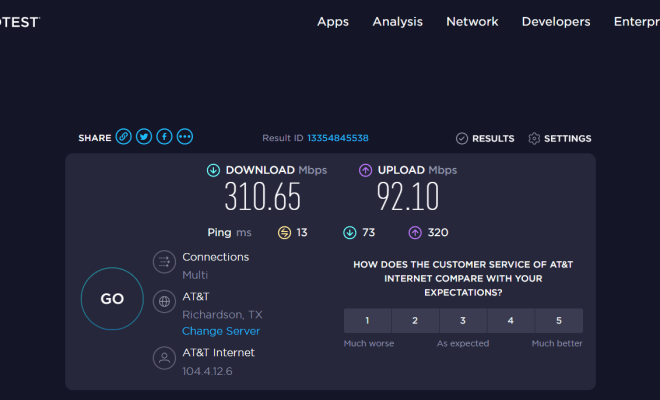Rate customer service 3 As expected
This screenshot has height=400, width=660.
pyautogui.click(x=463, y=321)
